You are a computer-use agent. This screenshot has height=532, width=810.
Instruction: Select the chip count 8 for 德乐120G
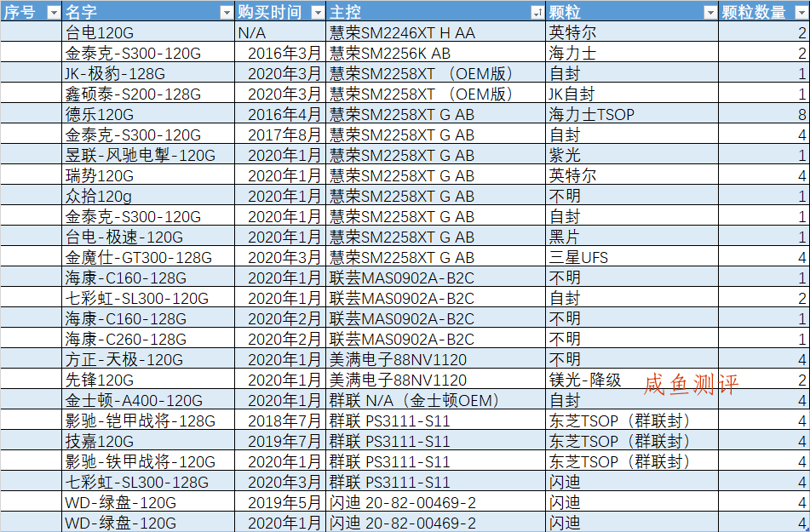[764, 114]
